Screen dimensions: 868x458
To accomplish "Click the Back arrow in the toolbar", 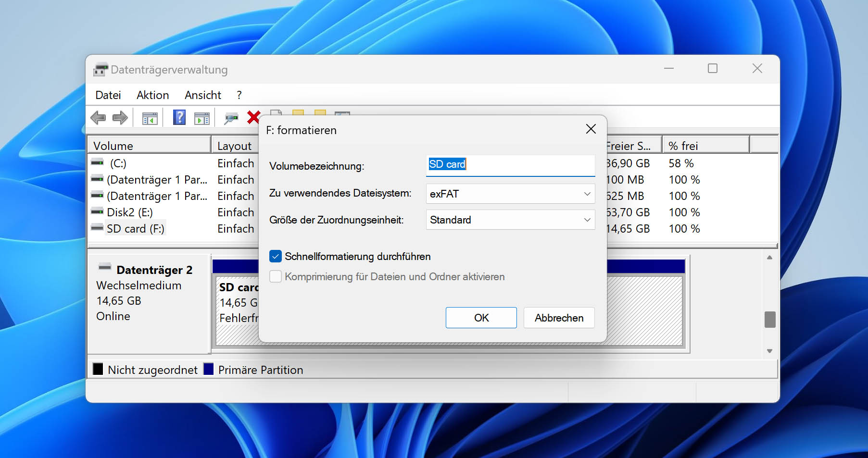I will tap(98, 117).
